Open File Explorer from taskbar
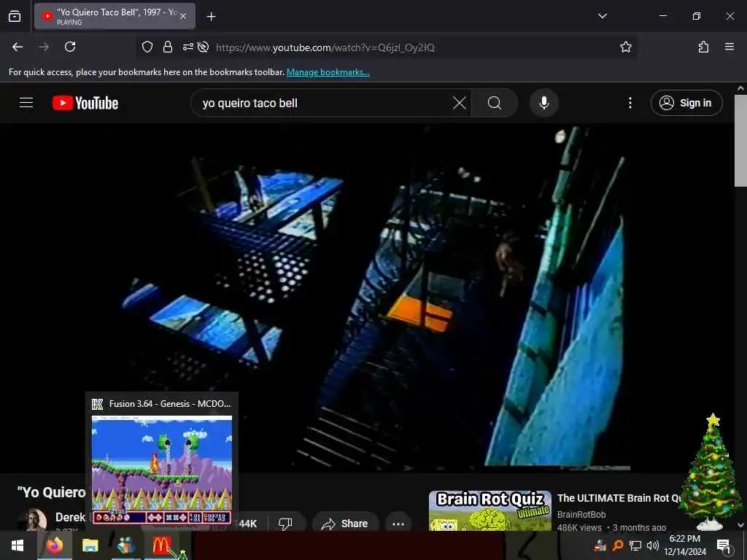Image resolution: width=747 pixels, height=560 pixels. tap(90, 545)
